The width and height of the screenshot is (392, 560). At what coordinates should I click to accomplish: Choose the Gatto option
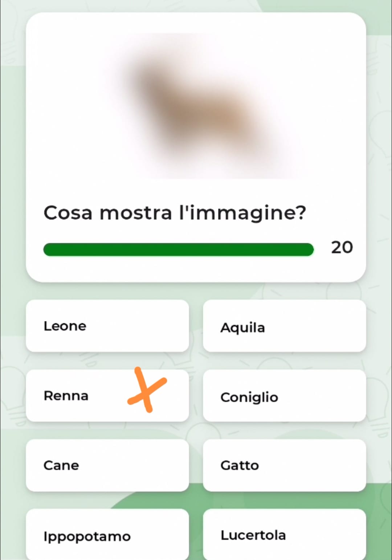coord(284,465)
